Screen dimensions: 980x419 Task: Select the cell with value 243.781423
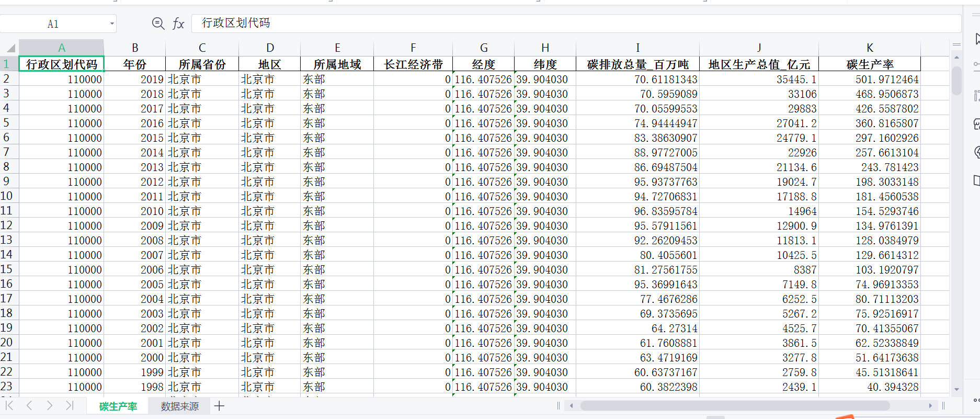(870, 167)
